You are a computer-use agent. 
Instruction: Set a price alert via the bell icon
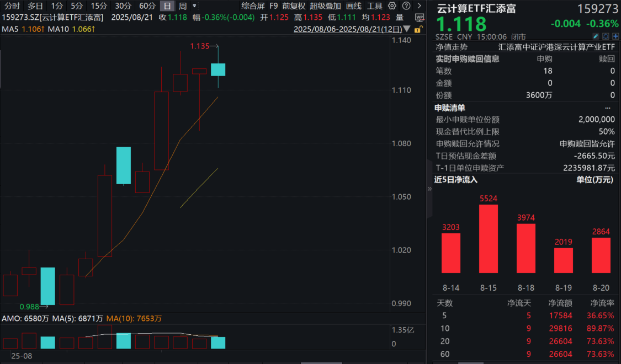(606, 36)
